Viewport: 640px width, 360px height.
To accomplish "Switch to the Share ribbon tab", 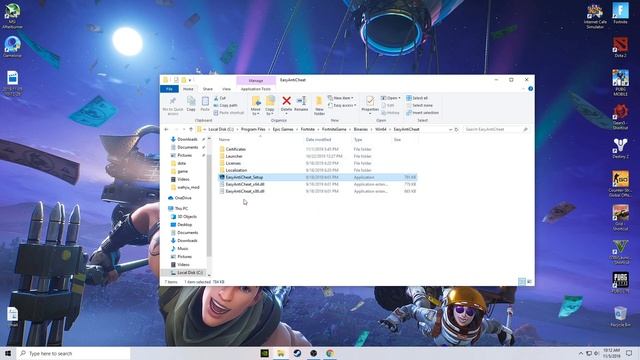I will point(208,89).
